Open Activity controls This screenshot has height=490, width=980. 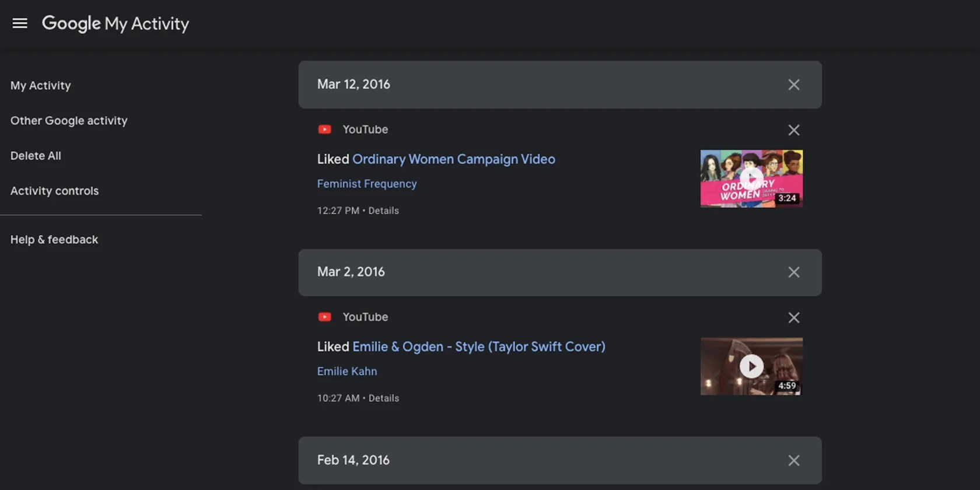pos(54,191)
